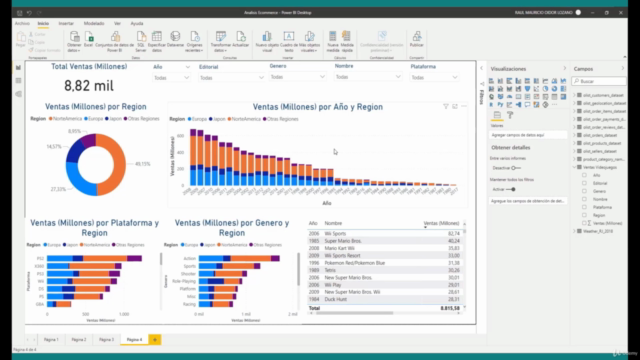The width and height of the screenshot is (640, 360).
Task: Open Obtener datos in the ribbon
Action: click(x=74, y=41)
